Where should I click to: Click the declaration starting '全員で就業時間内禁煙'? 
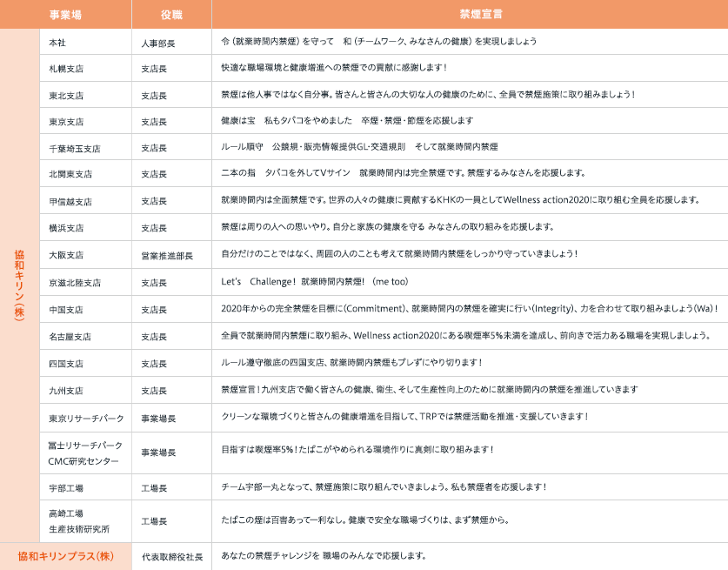coord(465,335)
